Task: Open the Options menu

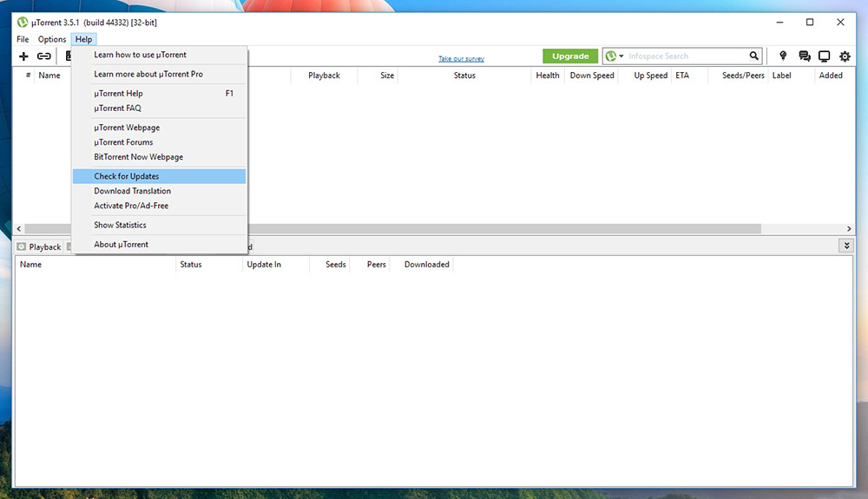Action: tap(52, 39)
